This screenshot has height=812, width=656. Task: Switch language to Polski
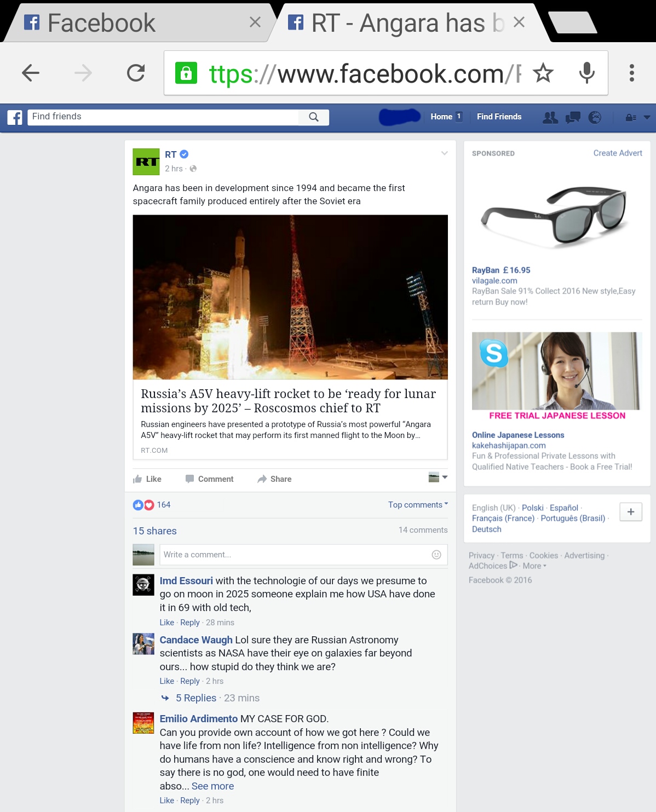(x=533, y=508)
